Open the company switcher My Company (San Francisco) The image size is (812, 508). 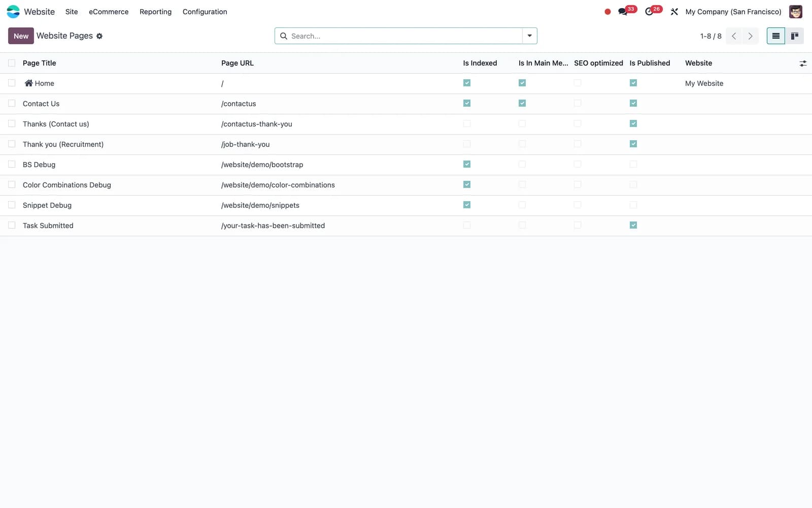coord(733,12)
